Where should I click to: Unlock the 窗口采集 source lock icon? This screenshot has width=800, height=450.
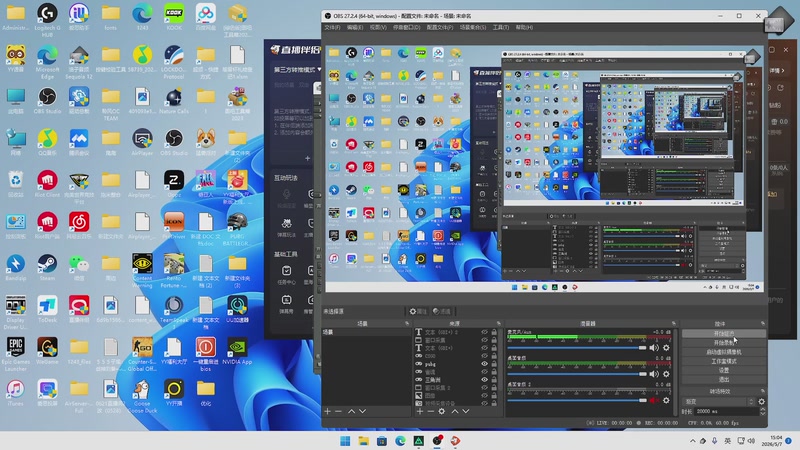(494, 340)
